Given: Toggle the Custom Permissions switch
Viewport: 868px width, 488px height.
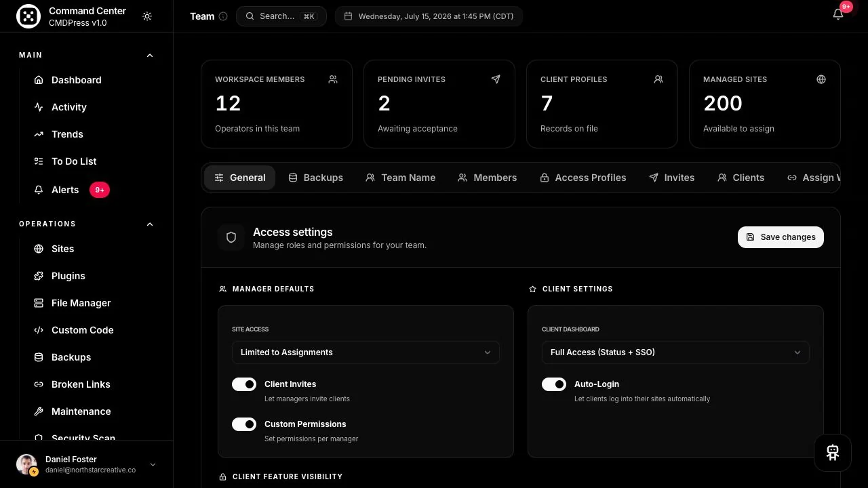Looking at the screenshot, I should point(244,424).
